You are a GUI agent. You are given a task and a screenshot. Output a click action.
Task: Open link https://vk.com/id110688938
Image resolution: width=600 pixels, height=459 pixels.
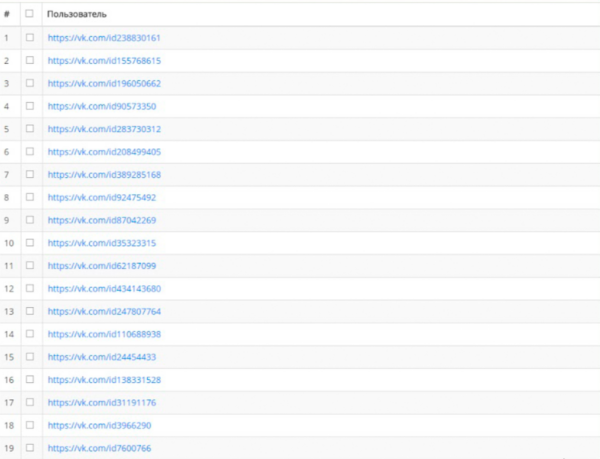coord(104,334)
